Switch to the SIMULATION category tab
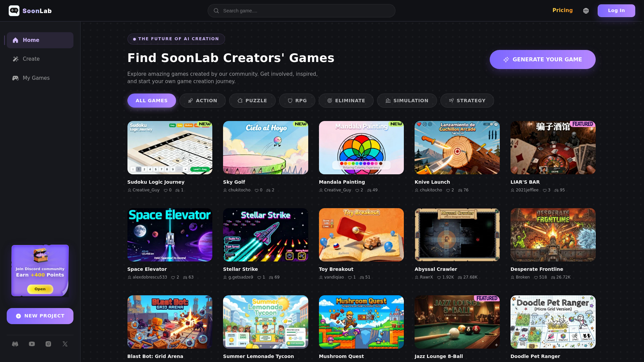 [x=407, y=100]
